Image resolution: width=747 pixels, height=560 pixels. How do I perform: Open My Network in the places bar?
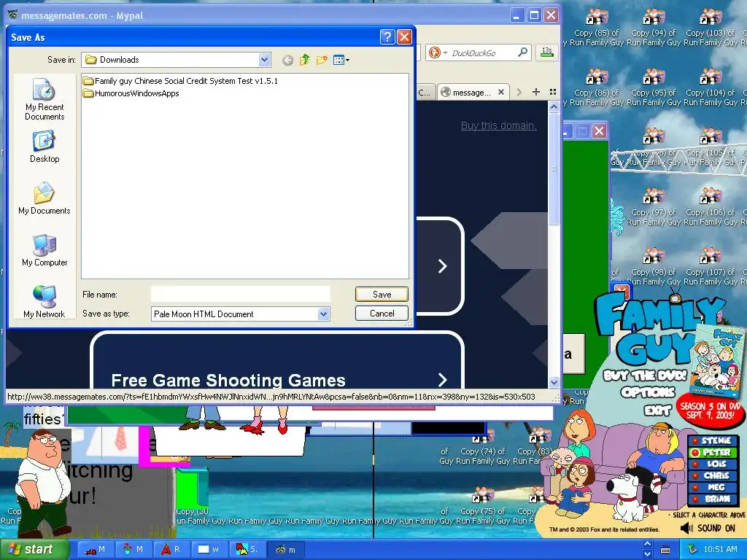point(44,302)
